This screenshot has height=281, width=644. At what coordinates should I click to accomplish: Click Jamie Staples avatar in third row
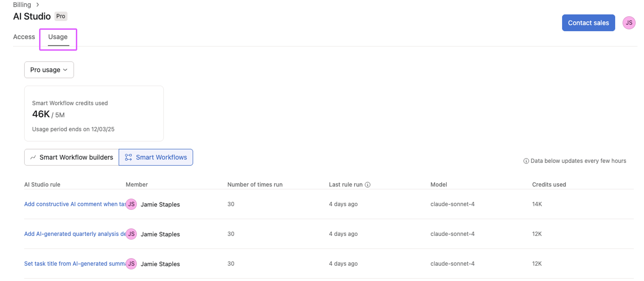pyautogui.click(x=131, y=264)
